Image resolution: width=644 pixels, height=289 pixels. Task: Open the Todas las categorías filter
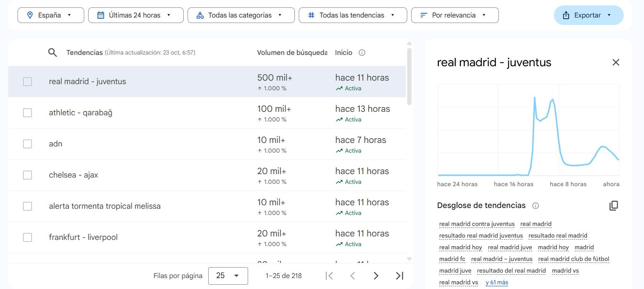[241, 15]
